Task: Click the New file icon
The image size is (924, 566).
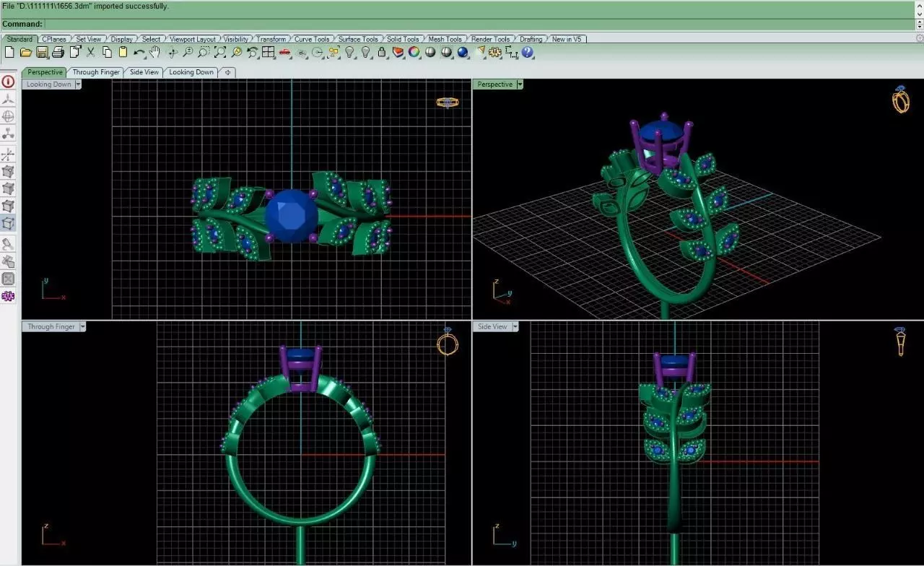Action: (9, 52)
